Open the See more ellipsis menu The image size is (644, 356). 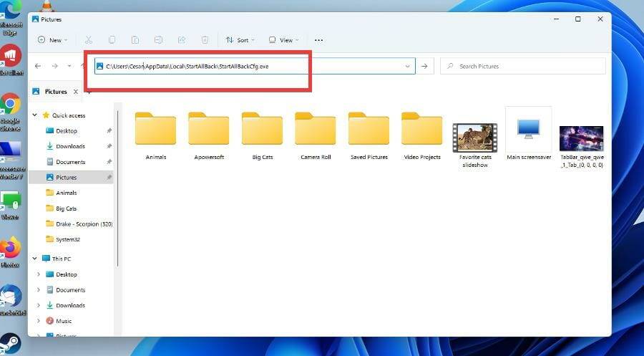tap(318, 40)
